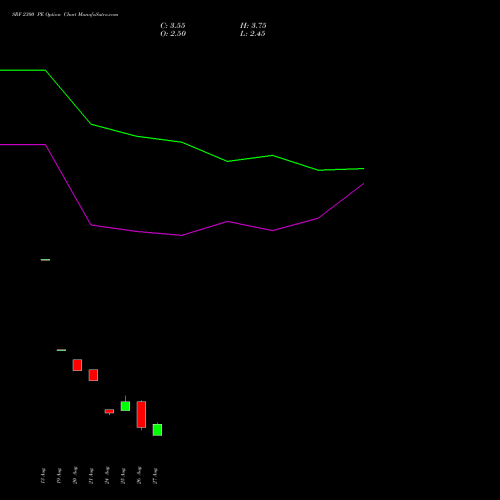
Task: Click the 24 Aug small red candlestick
Action: (109, 411)
